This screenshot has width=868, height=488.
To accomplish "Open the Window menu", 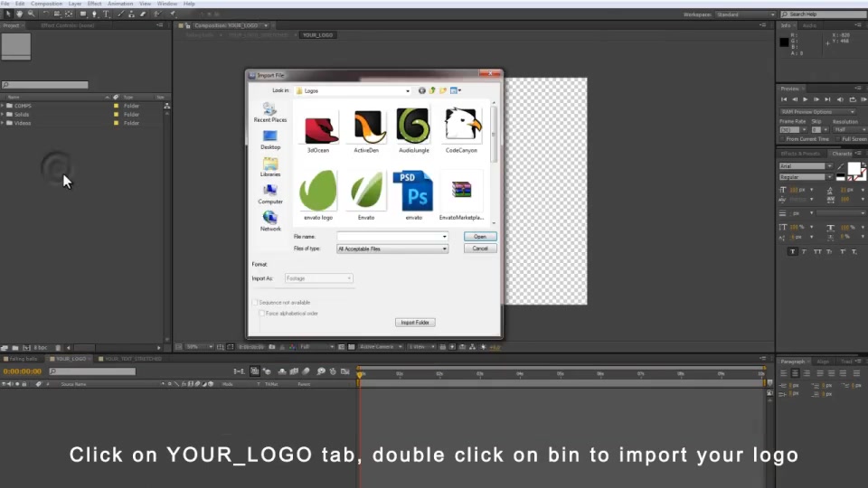I will (x=166, y=4).
